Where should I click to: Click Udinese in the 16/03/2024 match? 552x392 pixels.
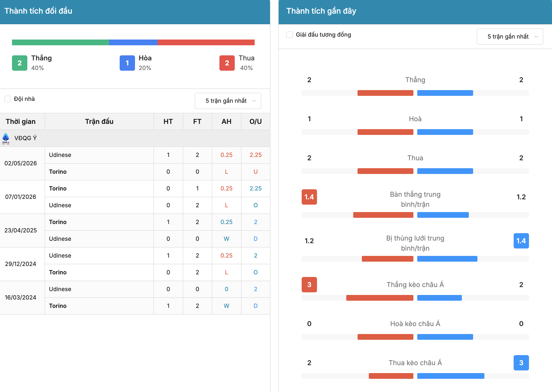point(60,289)
